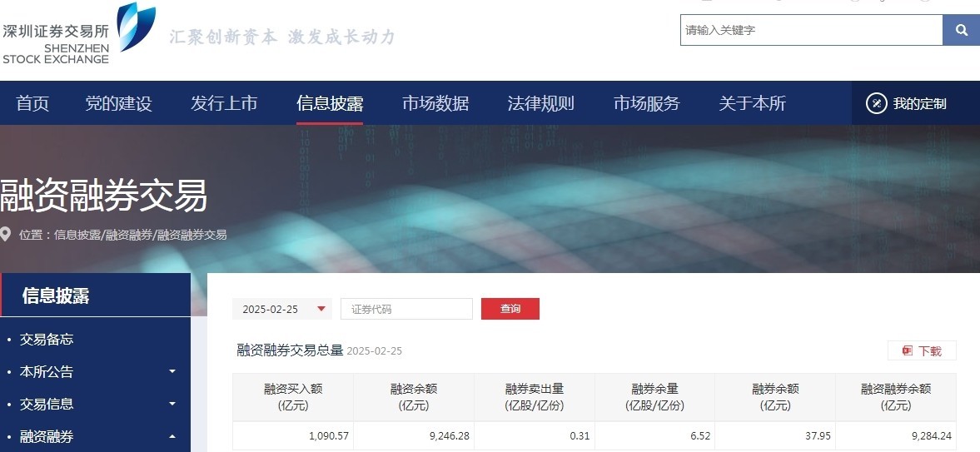Image resolution: width=980 pixels, height=452 pixels.
Task: Open the 市场数据 navigation item
Action: coord(435,103)
